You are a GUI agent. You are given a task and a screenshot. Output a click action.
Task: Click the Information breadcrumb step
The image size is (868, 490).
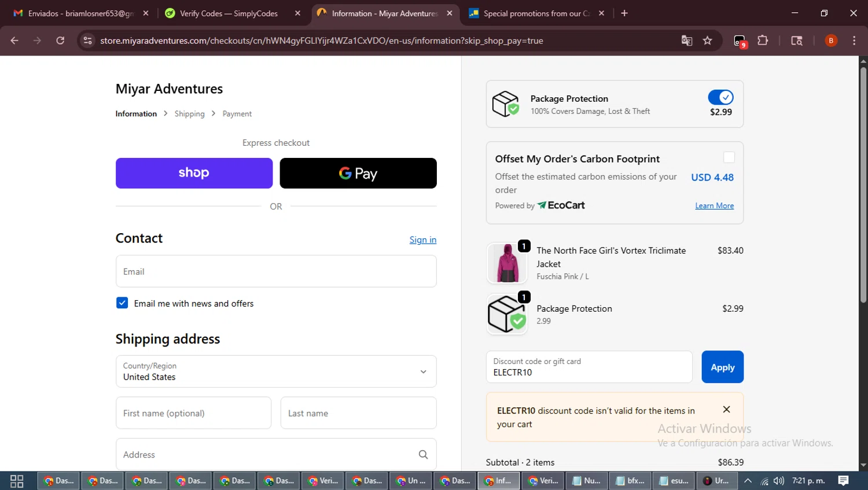pos(136,114)
